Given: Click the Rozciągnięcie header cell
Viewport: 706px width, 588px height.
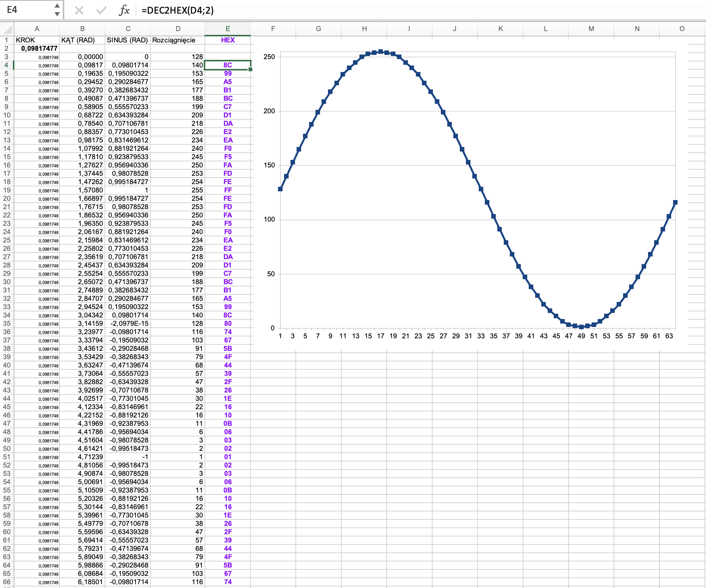Looking at the screenshot, I should pyautogui.click(x=178, y=40).
